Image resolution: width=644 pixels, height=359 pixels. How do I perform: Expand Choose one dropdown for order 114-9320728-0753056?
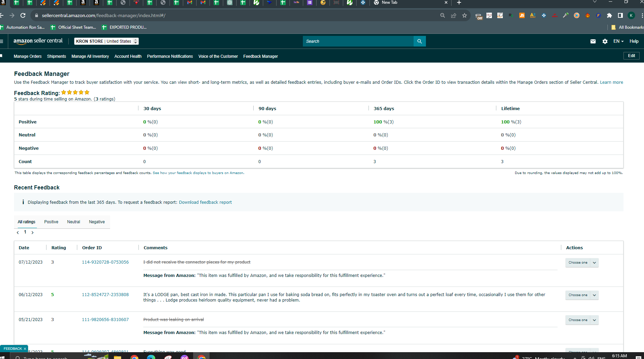click(582, 263)
